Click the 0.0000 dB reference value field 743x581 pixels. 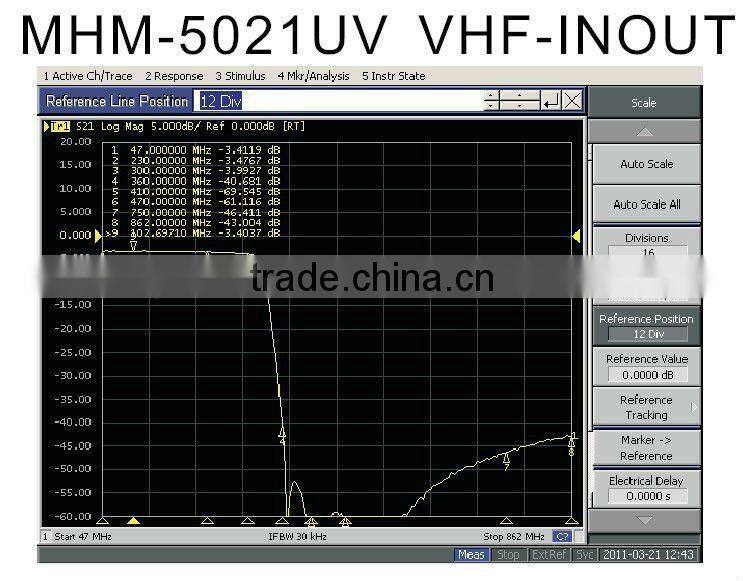[x=648, y=375]
